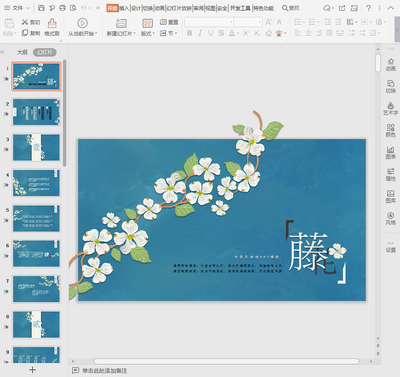Click the Undo arrow icon
This screenshot has height=377, width=400.
(84, 8)
